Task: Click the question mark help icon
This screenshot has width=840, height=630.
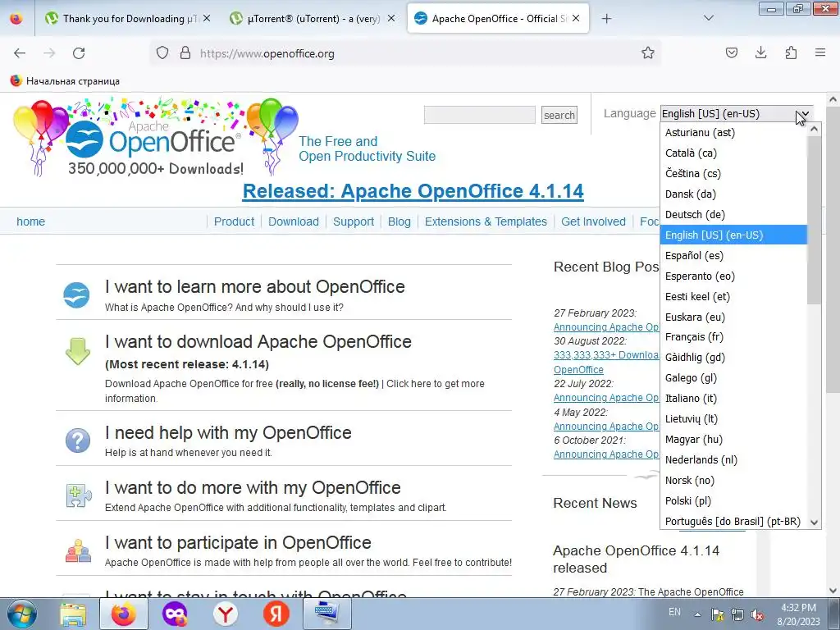Action: tap(78, 441)
